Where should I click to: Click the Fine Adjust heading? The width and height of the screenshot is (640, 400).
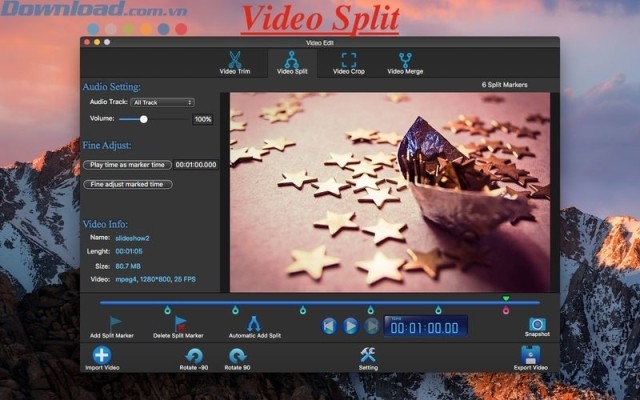(107, 145)
